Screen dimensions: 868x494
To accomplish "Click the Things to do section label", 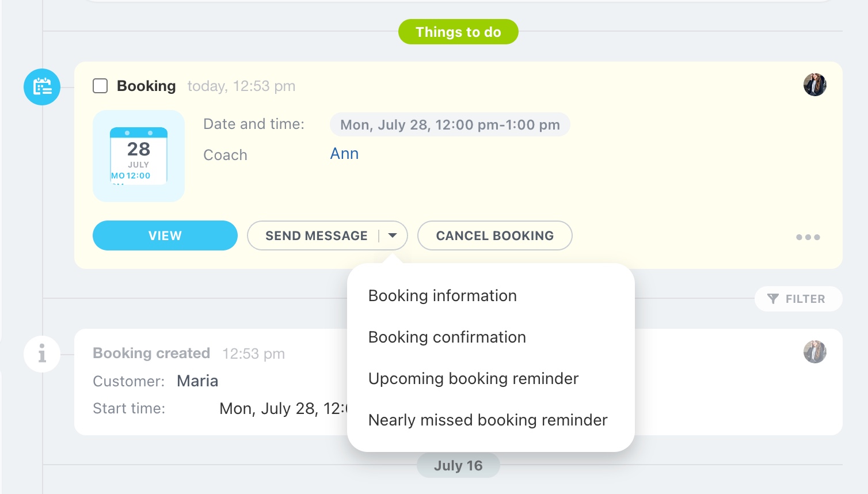I will (458, 32).
